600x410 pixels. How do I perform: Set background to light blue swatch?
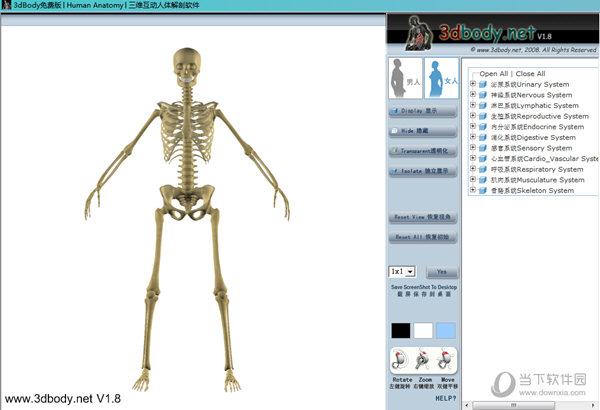[x=446, y=330]
